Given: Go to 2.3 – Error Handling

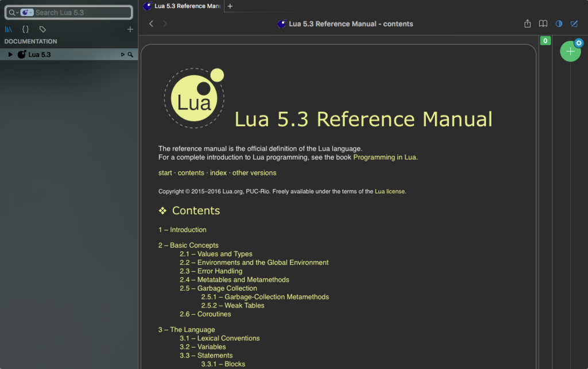Looking at the screenshot, I should click(211, 271).
